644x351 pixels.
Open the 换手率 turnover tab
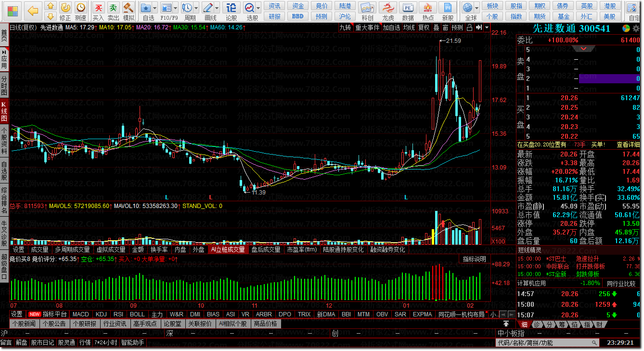click(159, 249)
